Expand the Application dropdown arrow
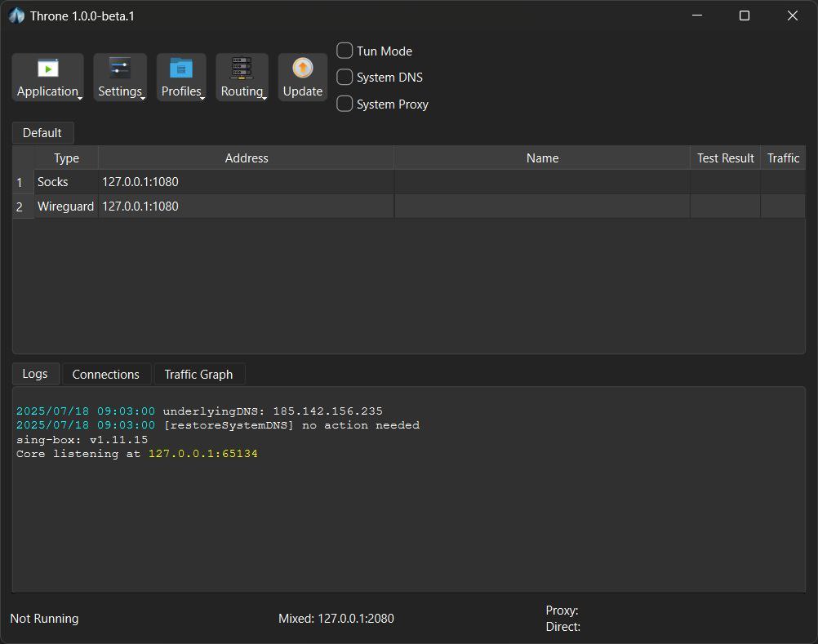The width and height of the screenshot is (818, 644). pyautogui.click(x=80, y=97)
